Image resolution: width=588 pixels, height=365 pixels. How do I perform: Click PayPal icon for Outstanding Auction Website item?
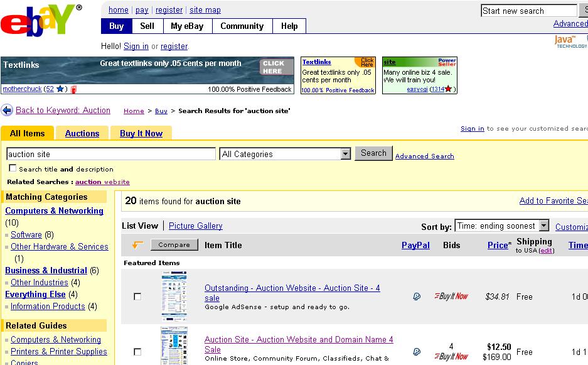[417, 297]
